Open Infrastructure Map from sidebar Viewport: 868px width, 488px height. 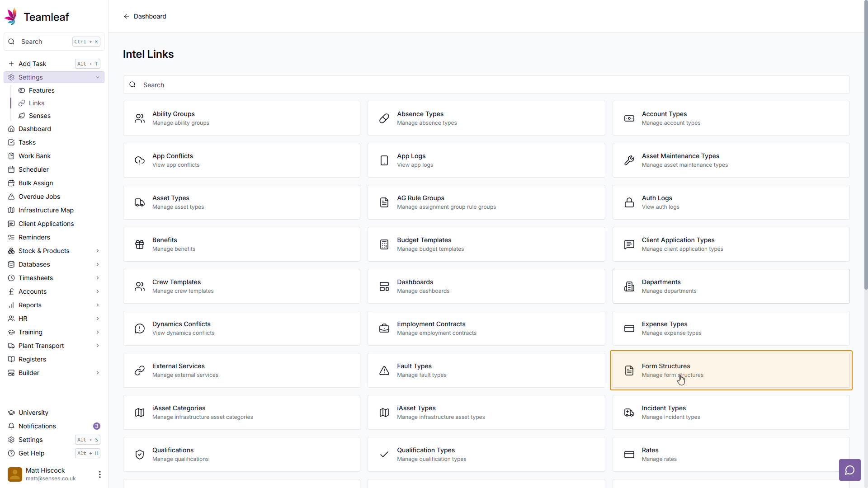click(x=46, y=210)
